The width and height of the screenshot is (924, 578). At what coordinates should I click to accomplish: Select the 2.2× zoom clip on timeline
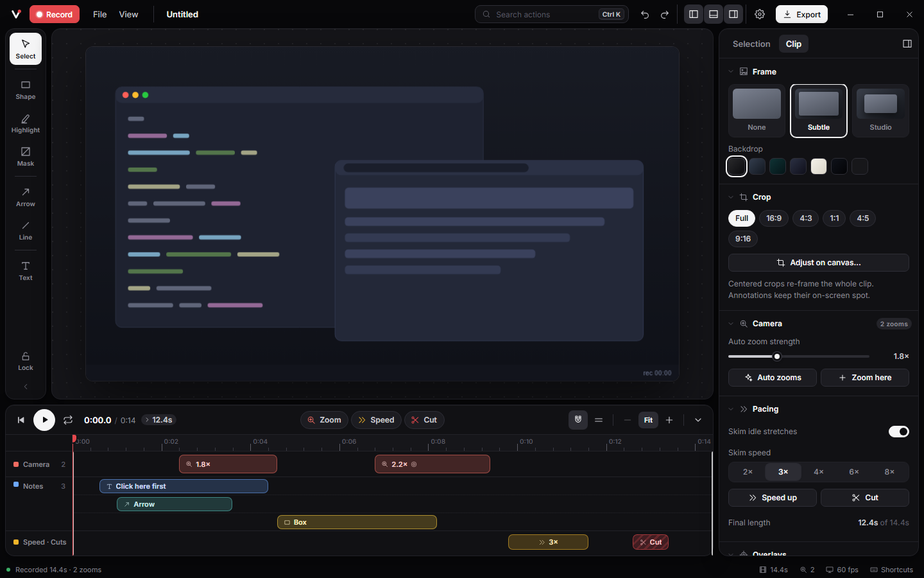[432, 464]
